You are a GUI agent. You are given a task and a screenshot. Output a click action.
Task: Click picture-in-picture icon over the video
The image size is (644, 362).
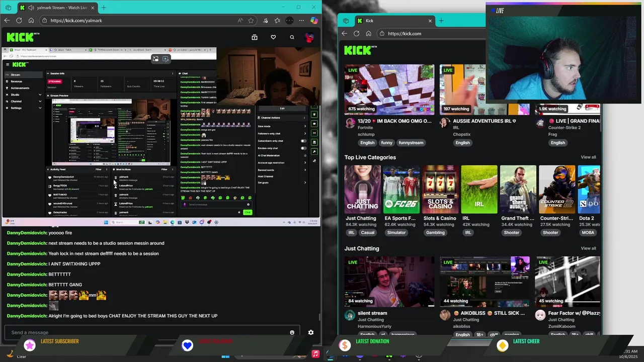click(x=155, y=59)
